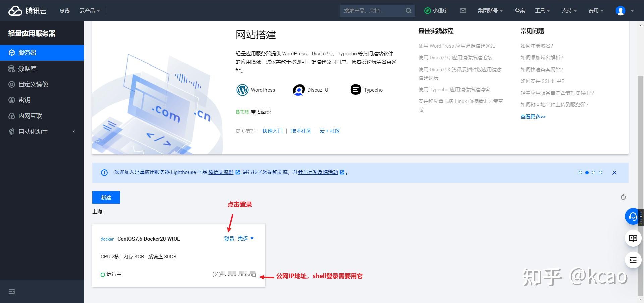
Task: Open the mail messages icon
Action: tap(463, 11)
